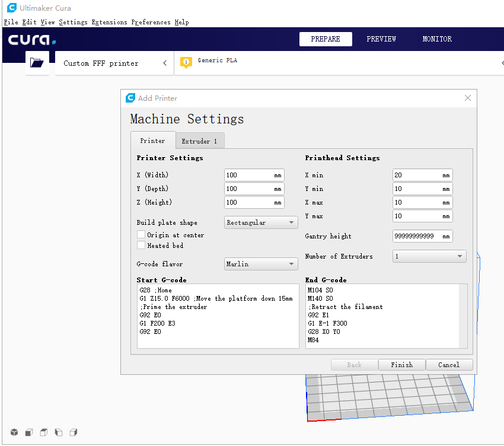
Task: Open the Settings menu
Action: coord(73,22)
